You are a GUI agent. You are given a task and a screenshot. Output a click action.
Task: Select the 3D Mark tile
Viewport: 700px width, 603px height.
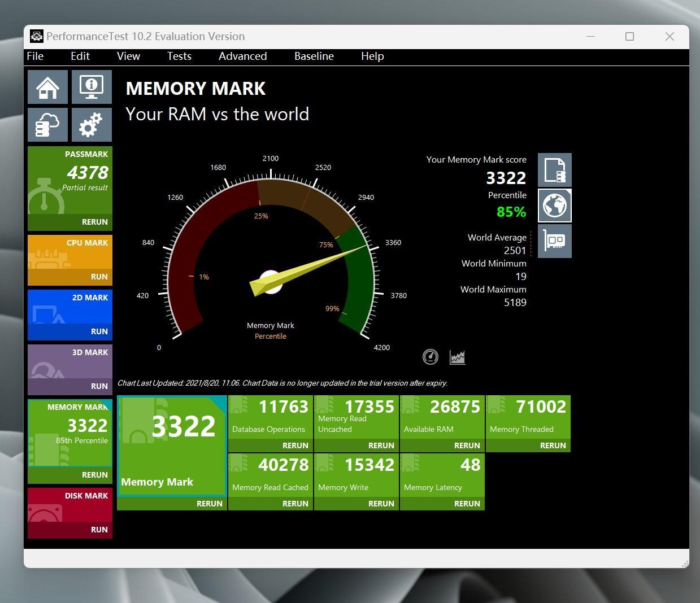coord(70,361)
